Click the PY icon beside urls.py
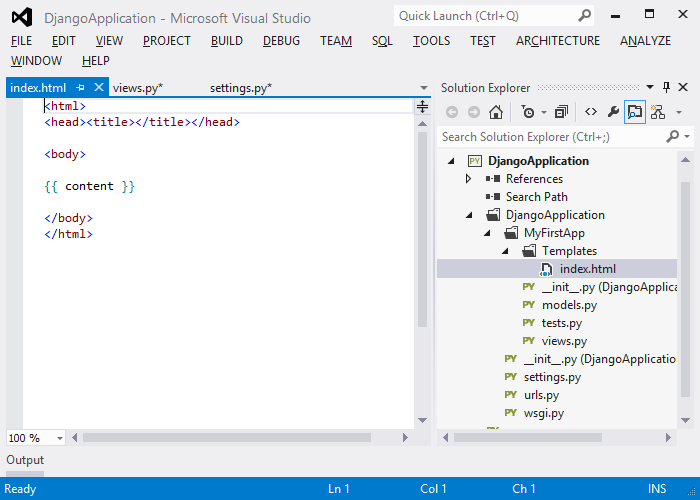 click(x=511, y=395)
